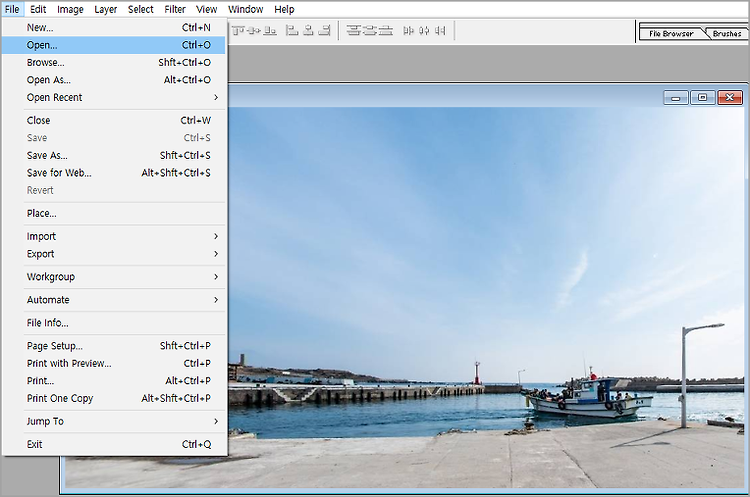Click the Align Bottom Edges icon

[x=270, y=31]
